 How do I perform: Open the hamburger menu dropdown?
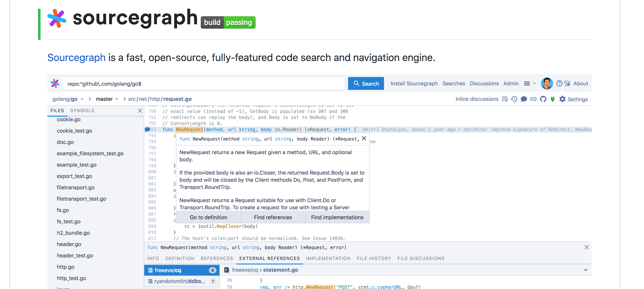[x=530, y=83]
